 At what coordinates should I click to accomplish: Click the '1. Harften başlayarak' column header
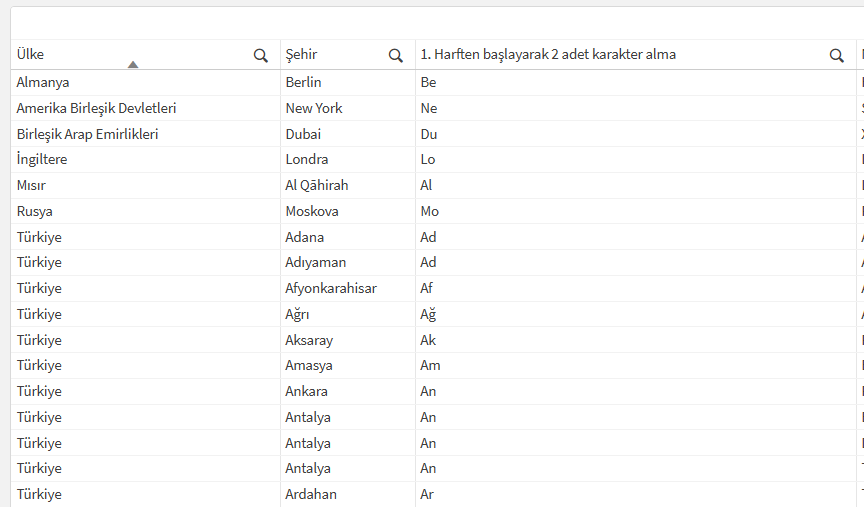pyautogui.click(x=548, y=55)
